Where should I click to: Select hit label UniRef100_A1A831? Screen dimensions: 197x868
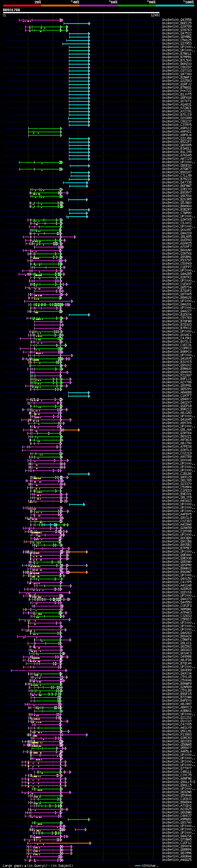[177, 104]
